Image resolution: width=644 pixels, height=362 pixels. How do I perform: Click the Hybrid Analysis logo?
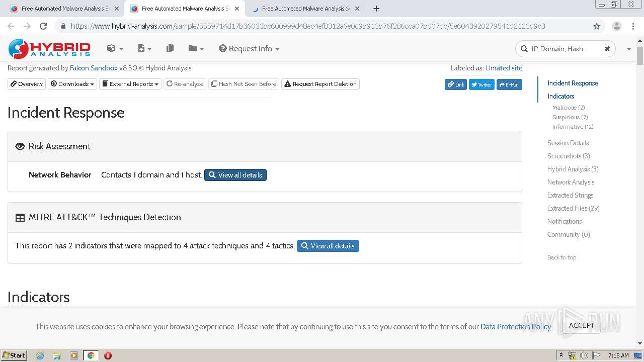pos(49,48)
